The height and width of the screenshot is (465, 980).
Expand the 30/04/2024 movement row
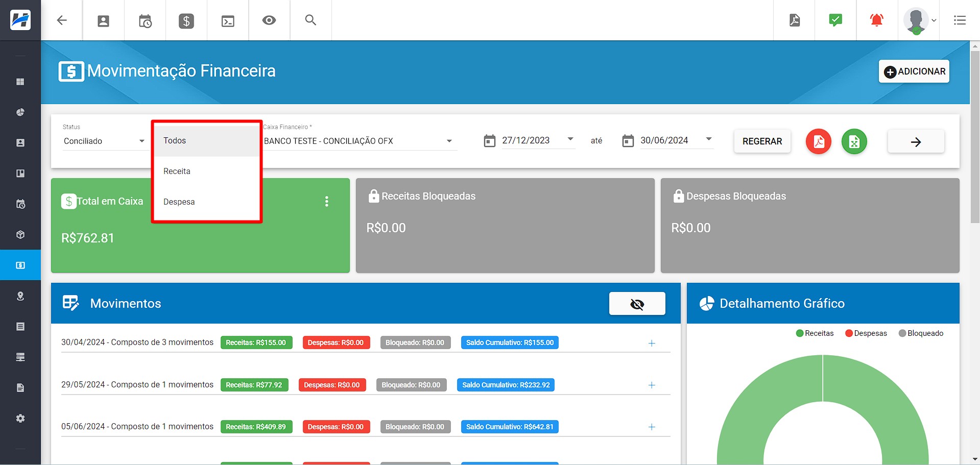pos(652,343)
